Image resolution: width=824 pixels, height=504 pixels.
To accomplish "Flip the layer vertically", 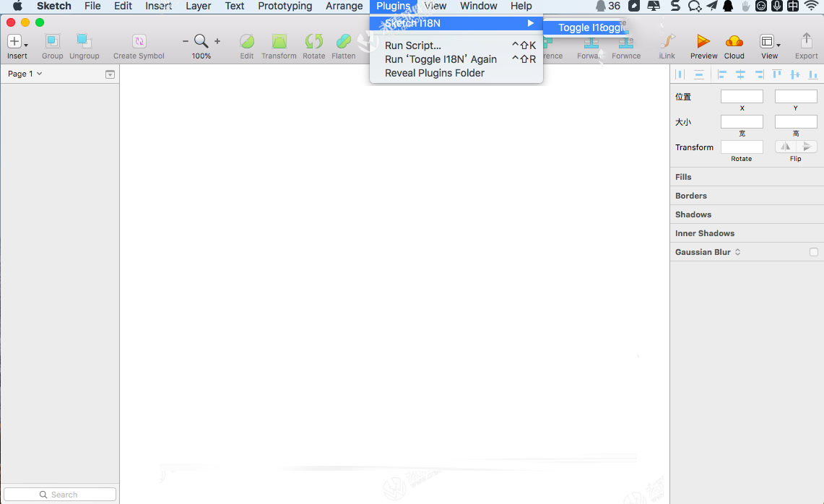I will point(807,147).
